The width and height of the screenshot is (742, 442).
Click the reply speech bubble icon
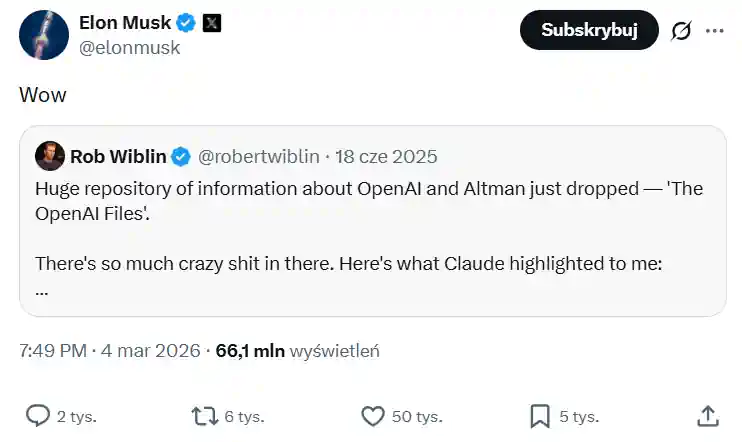click(x=38, y=416)
